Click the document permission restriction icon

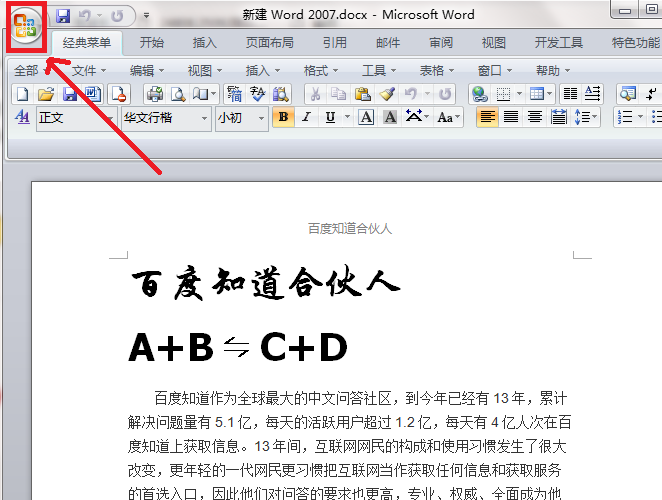tap(119, 94)
